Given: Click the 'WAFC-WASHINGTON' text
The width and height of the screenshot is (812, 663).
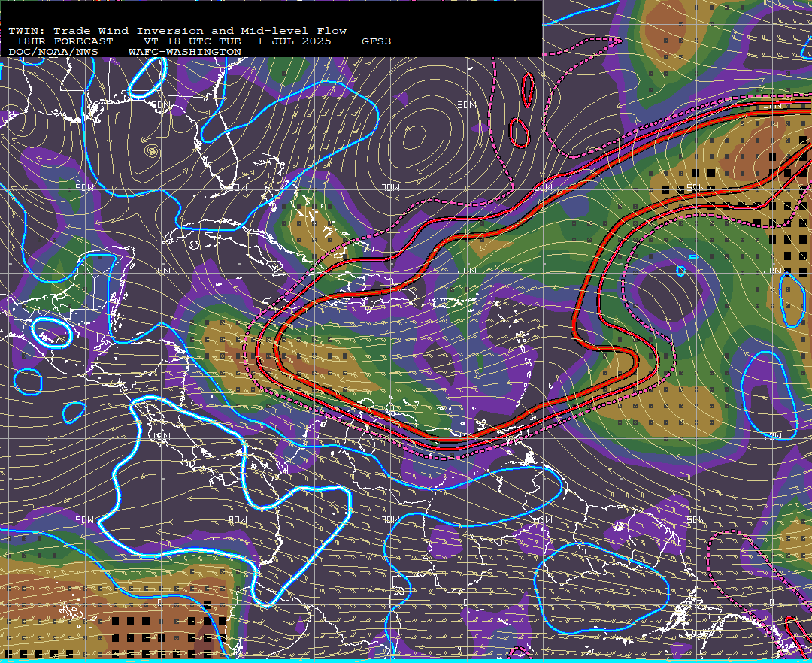Looking at the screenshot, I should click(x=185, y=52).
